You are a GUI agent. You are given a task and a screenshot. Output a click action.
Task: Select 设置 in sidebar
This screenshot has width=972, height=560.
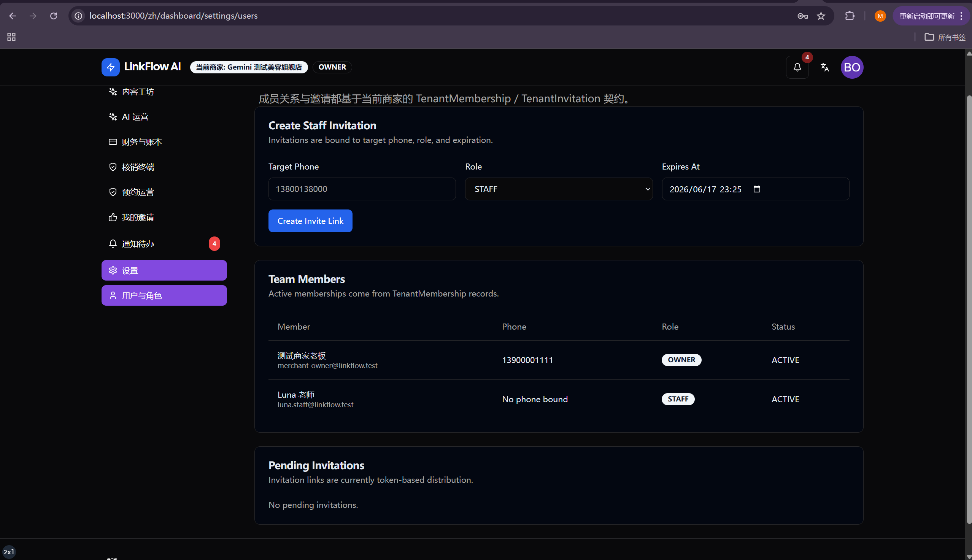(164, 270)
